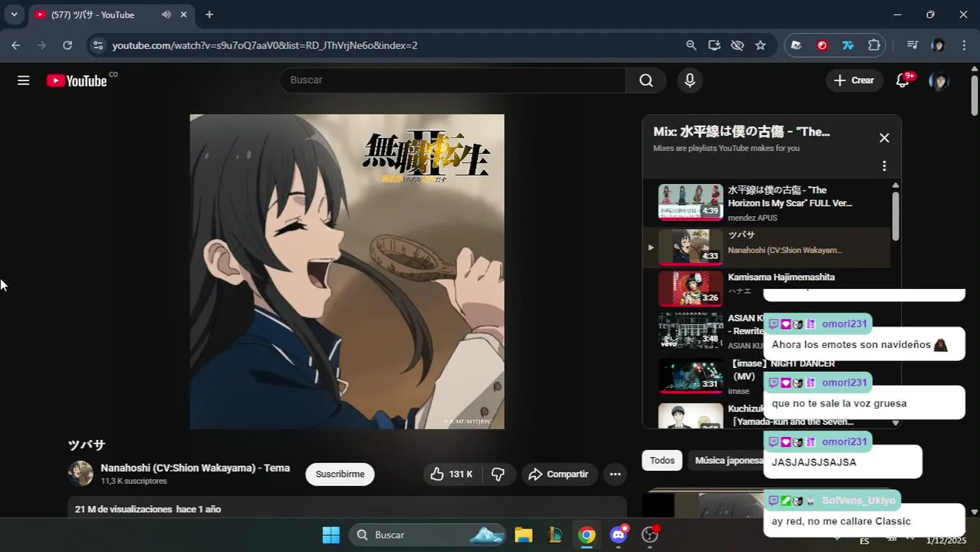
Task: Open the Roblox-style extension icon
Action: pyautogui.click(x=797, y=45)
